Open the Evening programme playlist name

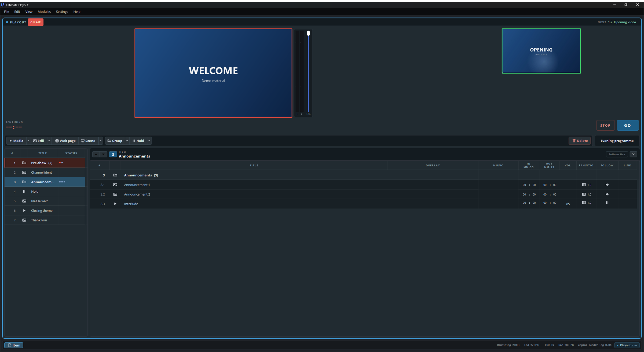click(x=617, y=141)
